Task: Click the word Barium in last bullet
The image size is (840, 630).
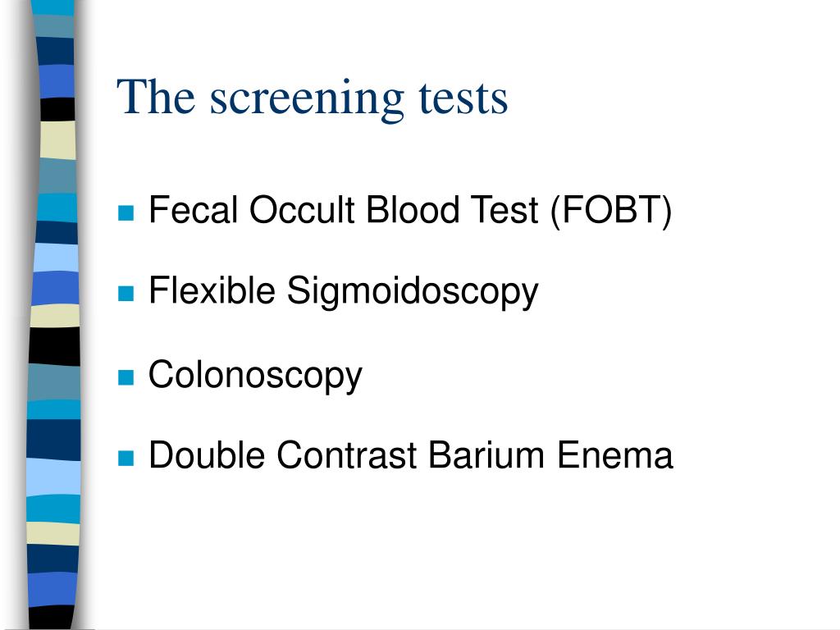Action: click(486, 455)
